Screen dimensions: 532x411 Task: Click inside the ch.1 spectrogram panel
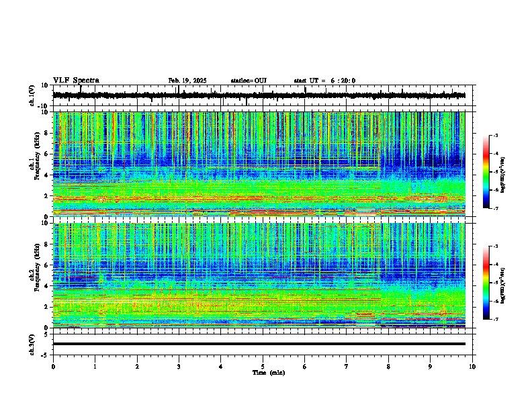tap(259, 164)
